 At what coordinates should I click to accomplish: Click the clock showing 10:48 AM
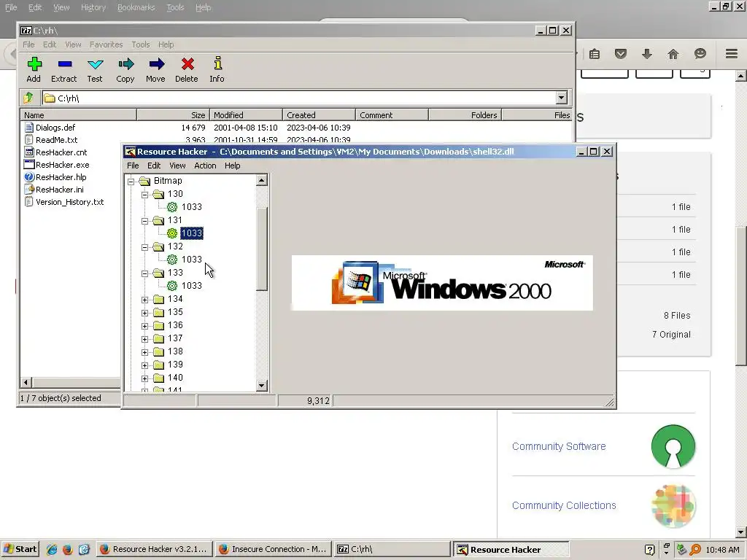pyautogui.click(x=722, y=550)
